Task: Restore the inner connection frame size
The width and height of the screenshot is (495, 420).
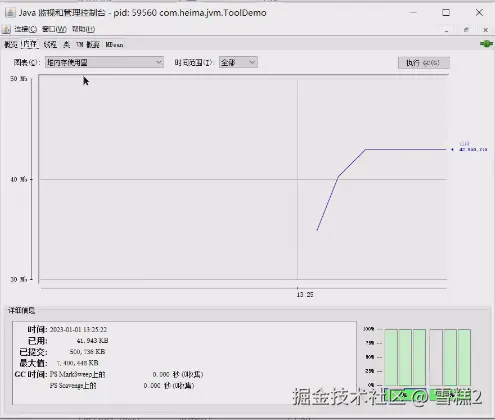Action: click(x=466, y=30)
